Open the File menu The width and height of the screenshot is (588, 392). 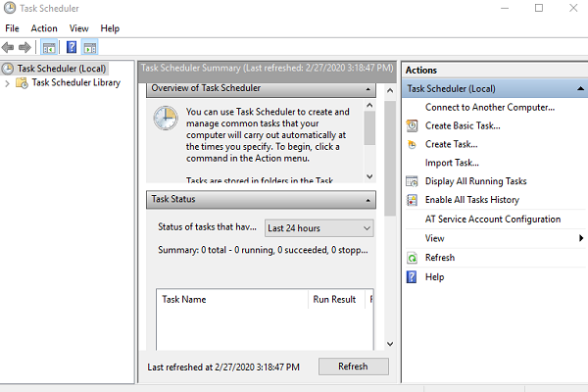coord(13,28)
